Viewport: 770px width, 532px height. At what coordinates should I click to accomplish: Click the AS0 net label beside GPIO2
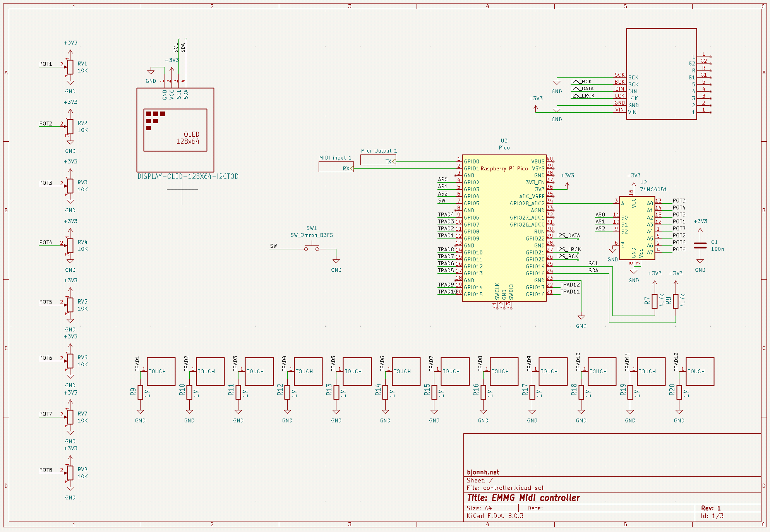[442, 179]
